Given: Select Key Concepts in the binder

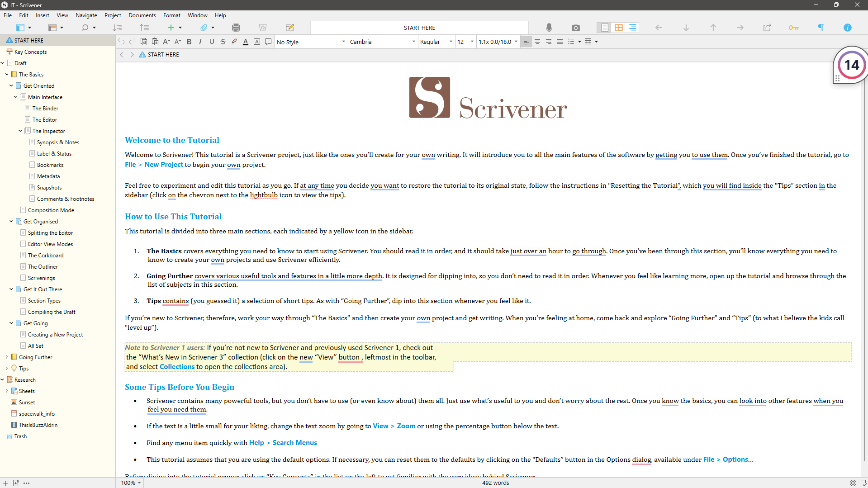Looking at the screenshot, I should point(30,52).
